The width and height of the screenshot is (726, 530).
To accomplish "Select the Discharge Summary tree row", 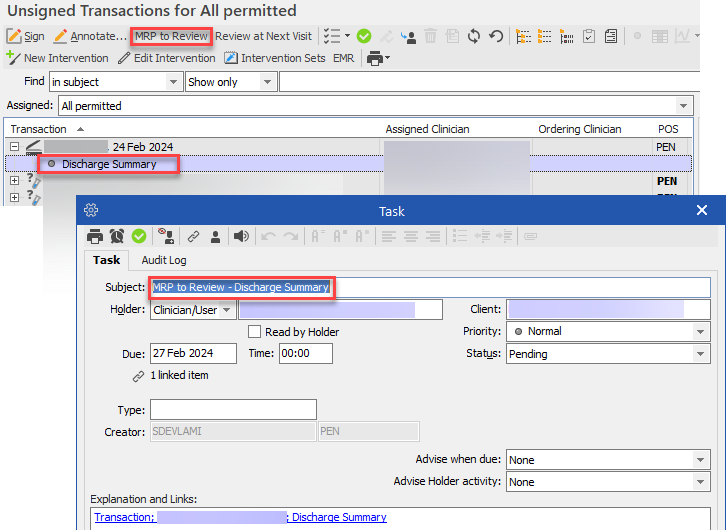I will point(108,164).
